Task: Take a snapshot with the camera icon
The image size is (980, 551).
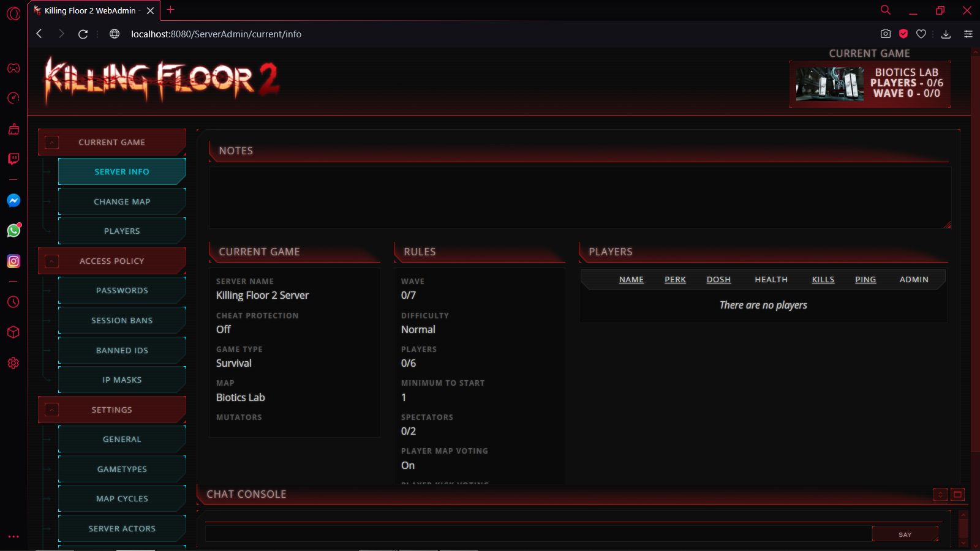Action: (x=886, y=34)
